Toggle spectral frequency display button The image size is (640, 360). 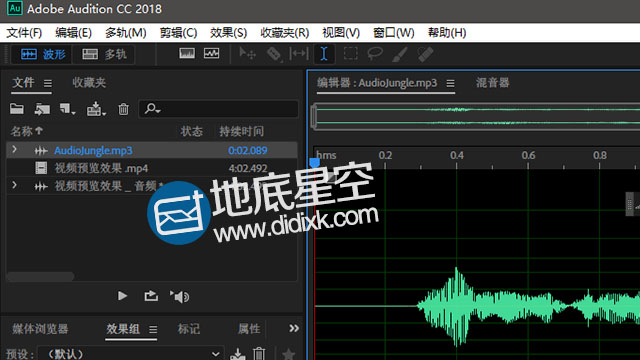point(187,53)
